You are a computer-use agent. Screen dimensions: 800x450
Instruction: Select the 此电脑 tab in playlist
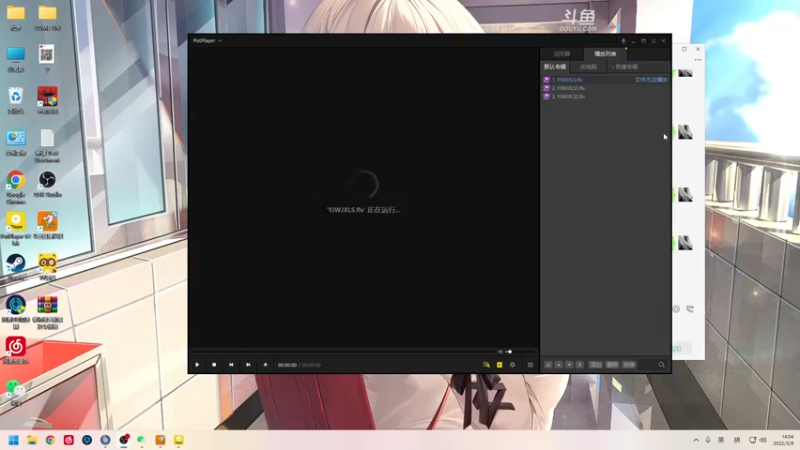click(588, 67)
